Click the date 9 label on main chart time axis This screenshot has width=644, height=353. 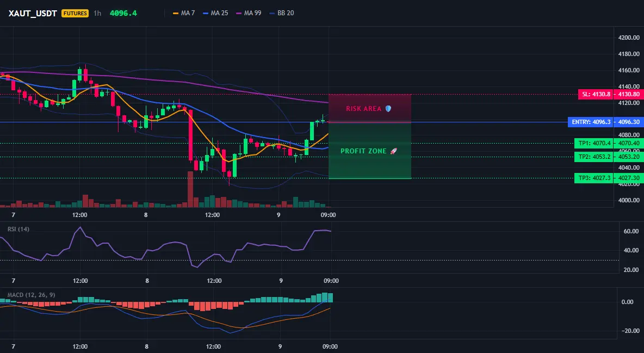(278, 215)
